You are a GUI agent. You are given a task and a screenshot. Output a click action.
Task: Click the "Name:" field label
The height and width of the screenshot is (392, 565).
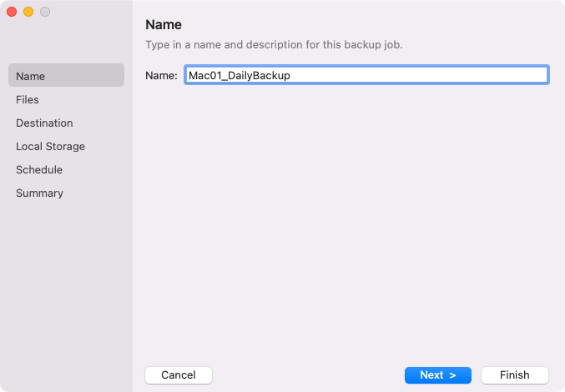[161, 75]
